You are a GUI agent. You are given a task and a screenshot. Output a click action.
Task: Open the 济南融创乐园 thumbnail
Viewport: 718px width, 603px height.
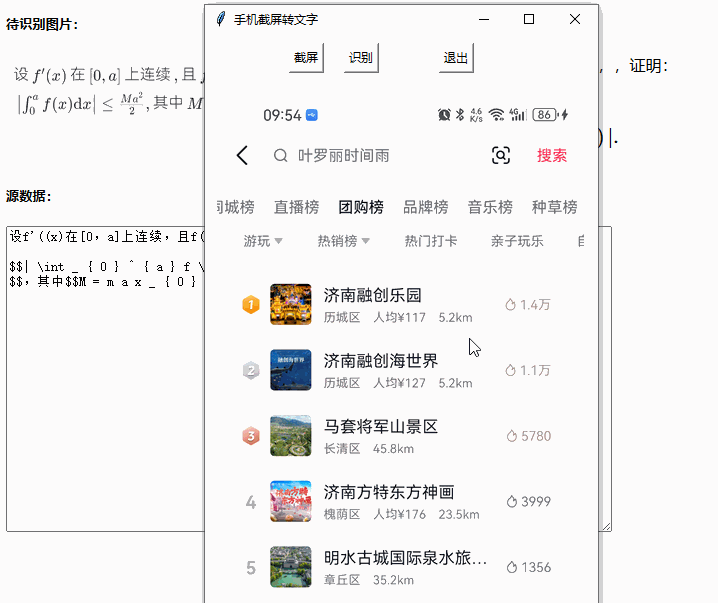pyautogui.click(x=290, y=304)
